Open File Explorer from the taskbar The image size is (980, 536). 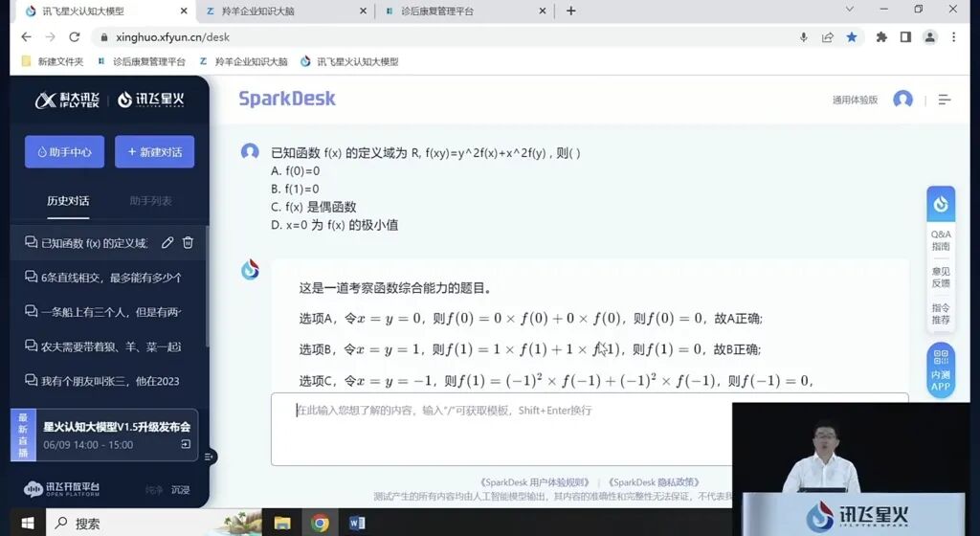click(x=282, y=523)
